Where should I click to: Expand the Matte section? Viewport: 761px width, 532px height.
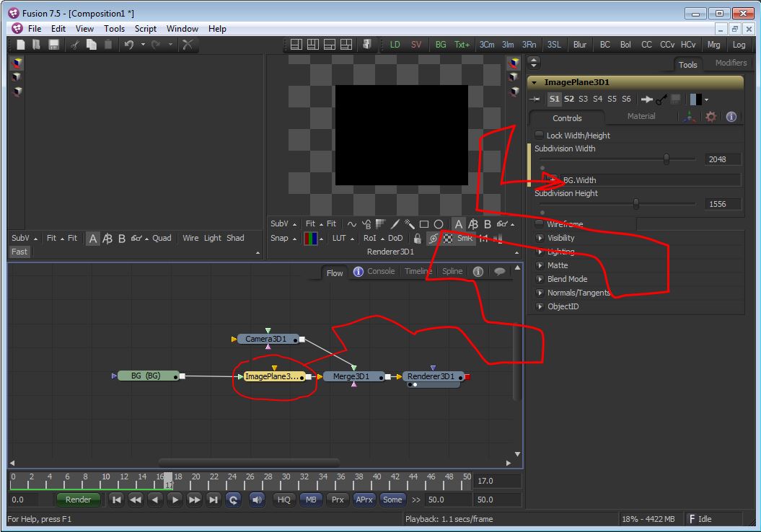pos(540,265)
